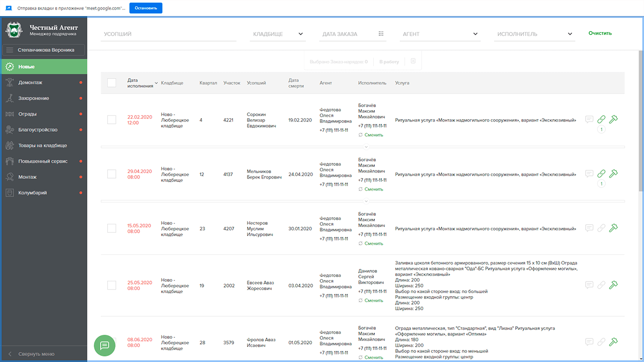Click link icon in Сорокин Велизар row

click(601, 120)
